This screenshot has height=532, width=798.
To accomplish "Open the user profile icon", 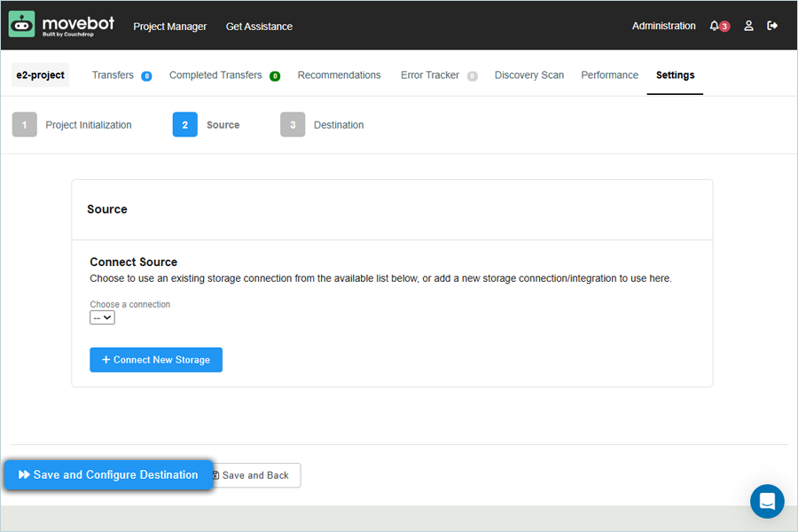I will (x=748, y=26).
